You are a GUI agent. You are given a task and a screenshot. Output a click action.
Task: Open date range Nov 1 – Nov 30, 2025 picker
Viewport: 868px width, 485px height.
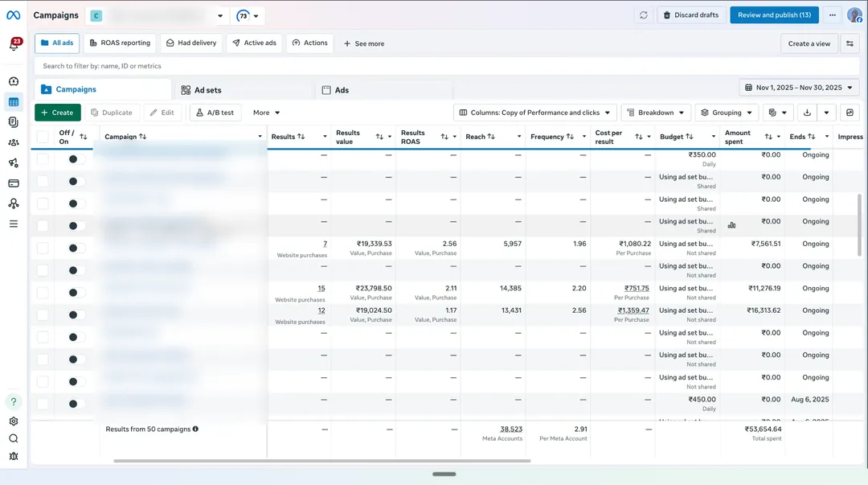pos(798,88)
